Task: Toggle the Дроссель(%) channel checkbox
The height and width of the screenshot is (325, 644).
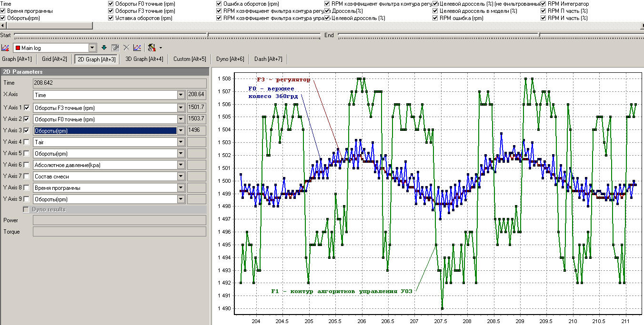Action: tap(328, 11)
